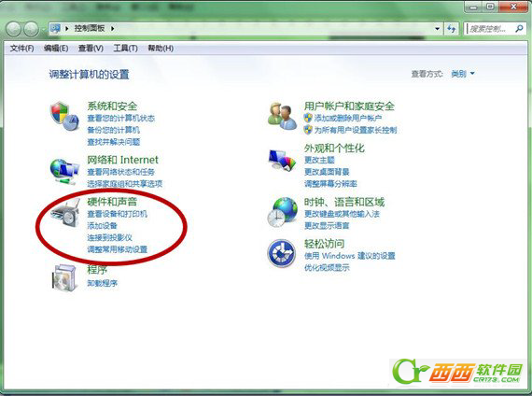Click the Network and Internet globe icon

64,172
